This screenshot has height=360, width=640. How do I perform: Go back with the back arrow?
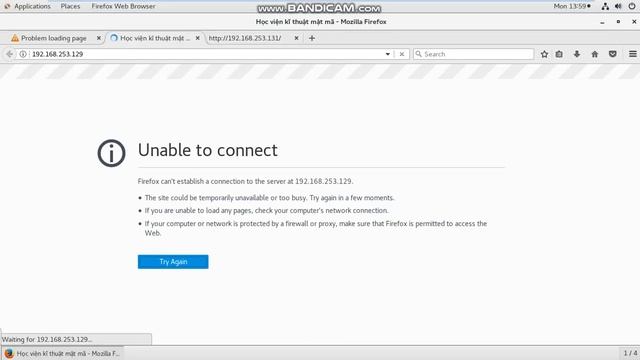9,54
